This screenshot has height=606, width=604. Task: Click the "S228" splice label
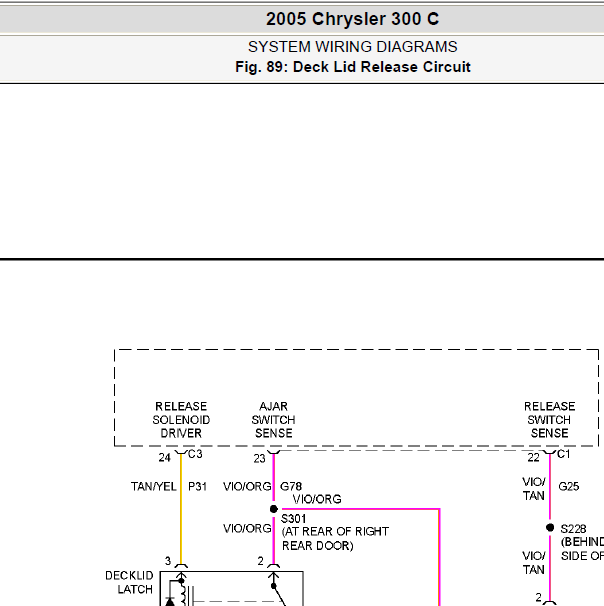[x=573, y=529]
